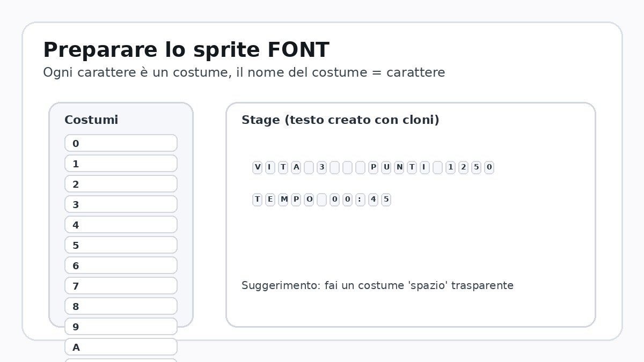The height and width of the screenshot is (362, 644).
Task: Click the 4 tile in time 00:45
Action: 374,200
